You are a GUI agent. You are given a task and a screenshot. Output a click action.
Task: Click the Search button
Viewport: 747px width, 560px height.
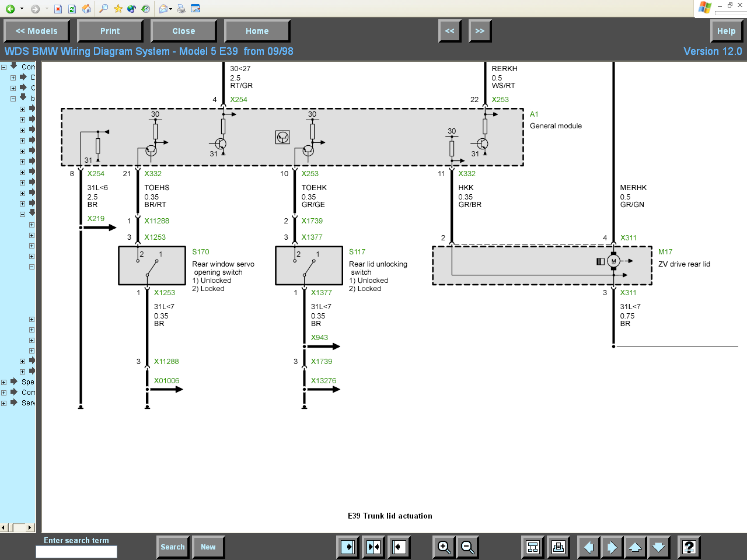[x=173, y=547]
